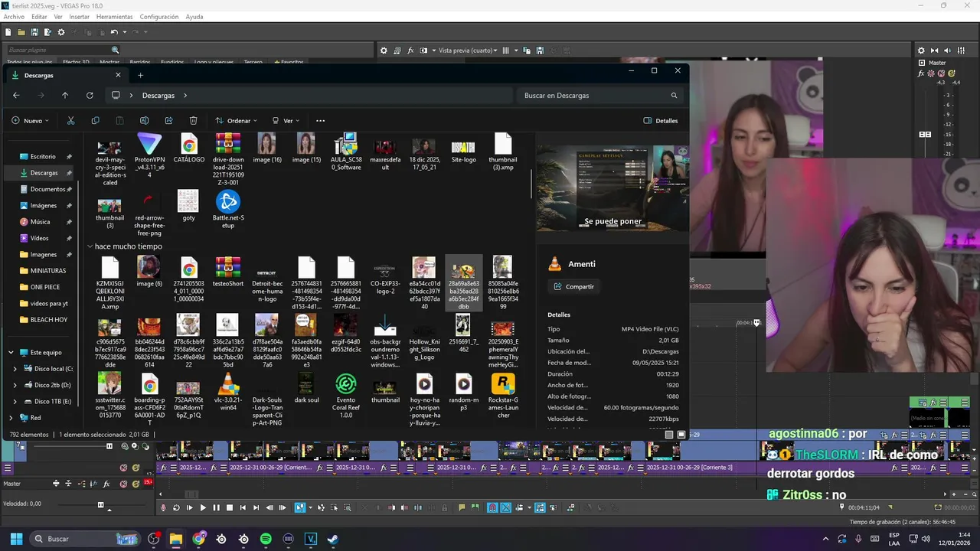Click Open folder icon in VEGAS toolbar
Screen dimensions: 980x551
21,32
